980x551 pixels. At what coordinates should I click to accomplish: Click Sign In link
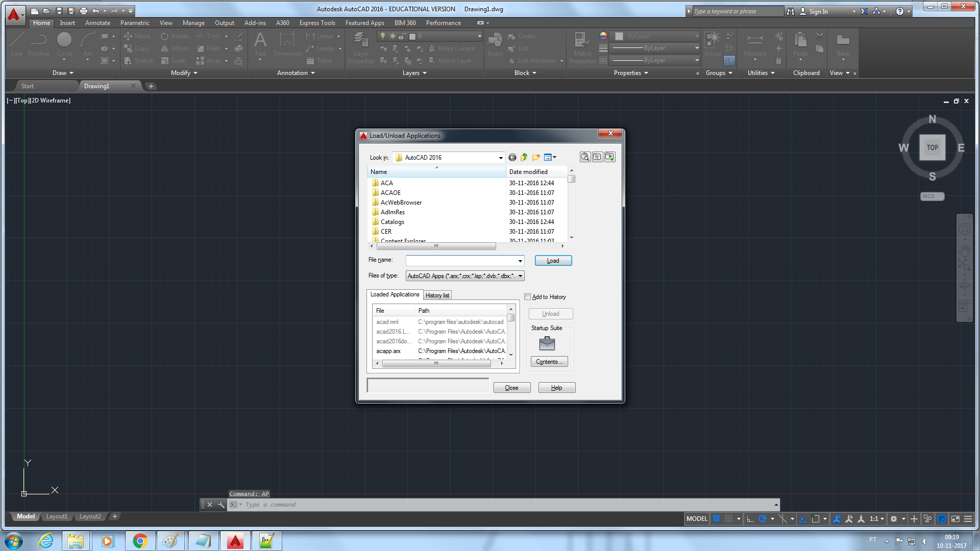tap(818, 11)
